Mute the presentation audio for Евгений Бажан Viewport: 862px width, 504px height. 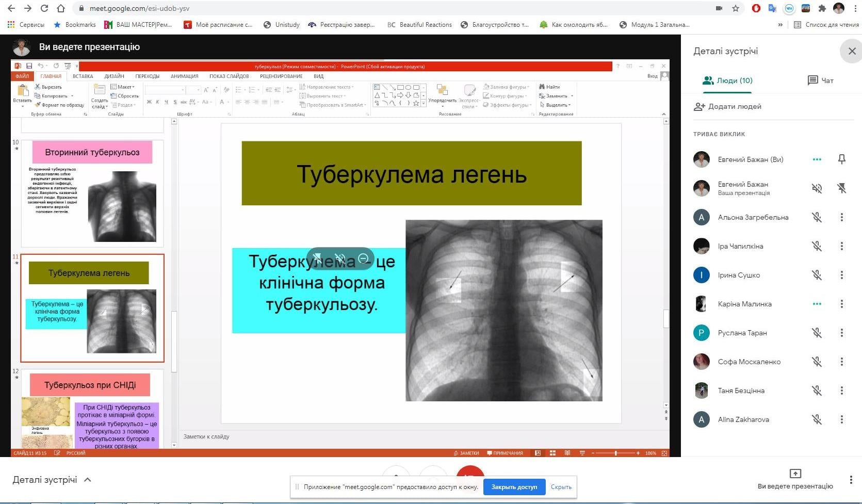coord(817,188)
